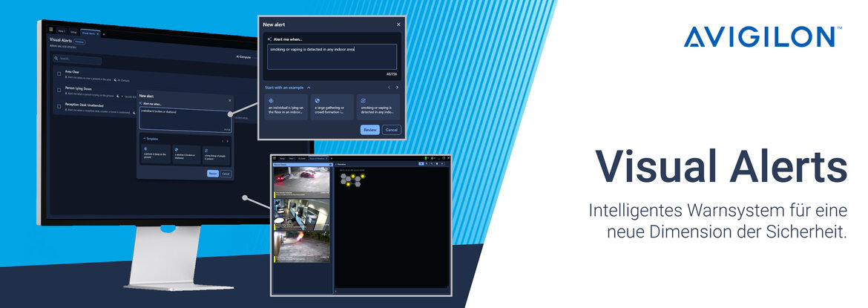This screenshot has width=868, height=308.
Task: Go to next template in small monitor dialog
Action: pos(227,141)
